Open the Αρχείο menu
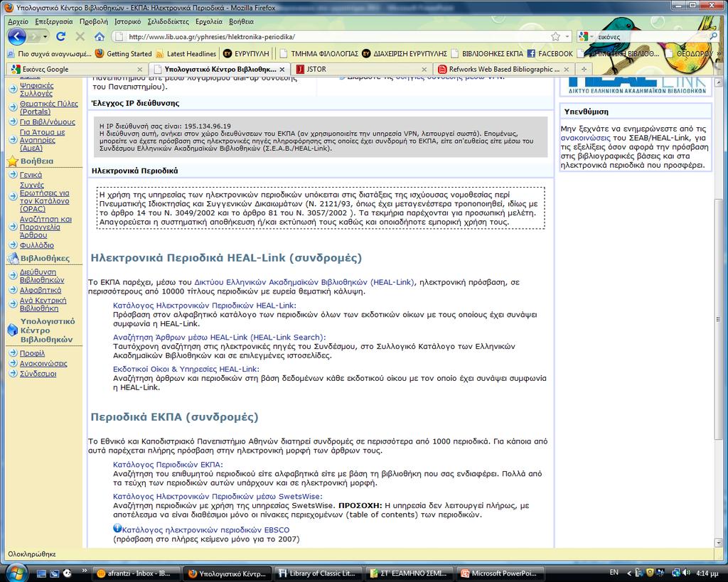 tap(18, 21)
